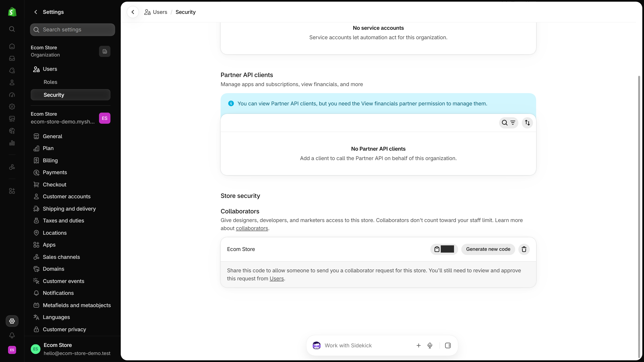The image size is (644, 362).
Task: Open the collaborators help link
Action: click(x=252, y=228)
